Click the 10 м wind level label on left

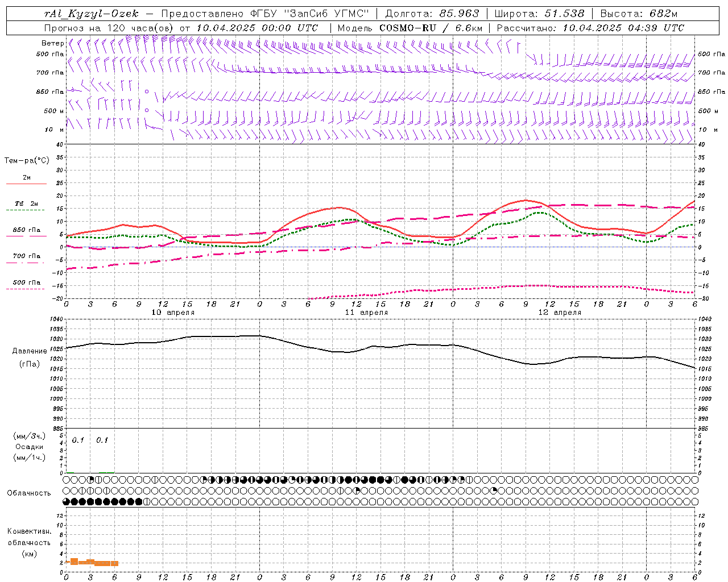tap(55, 130)
